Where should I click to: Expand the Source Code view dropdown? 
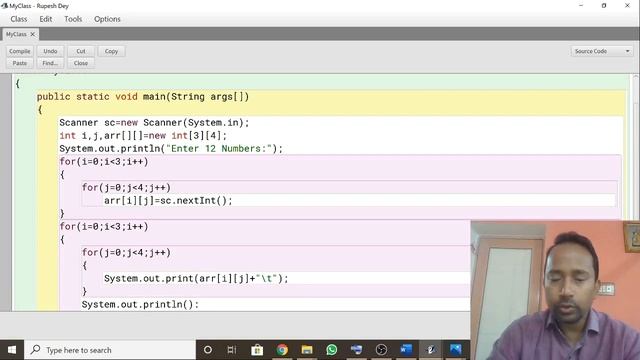click(602, 51)
